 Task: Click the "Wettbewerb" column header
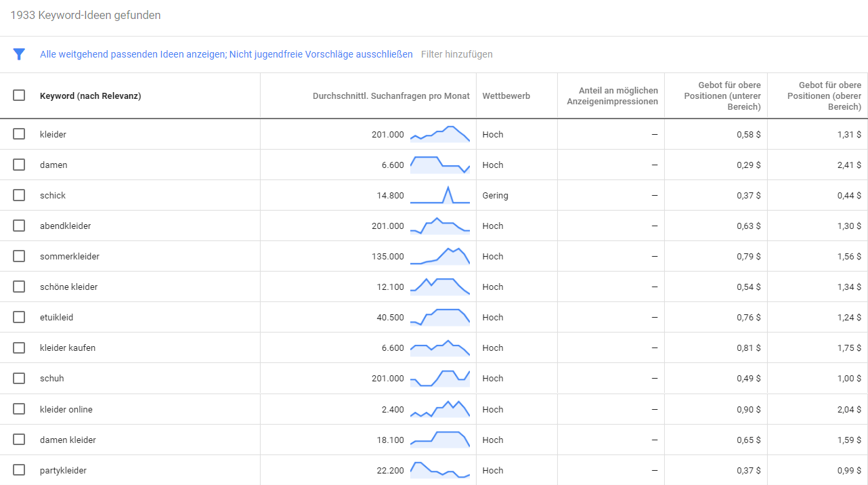click(x=506, y=96)
